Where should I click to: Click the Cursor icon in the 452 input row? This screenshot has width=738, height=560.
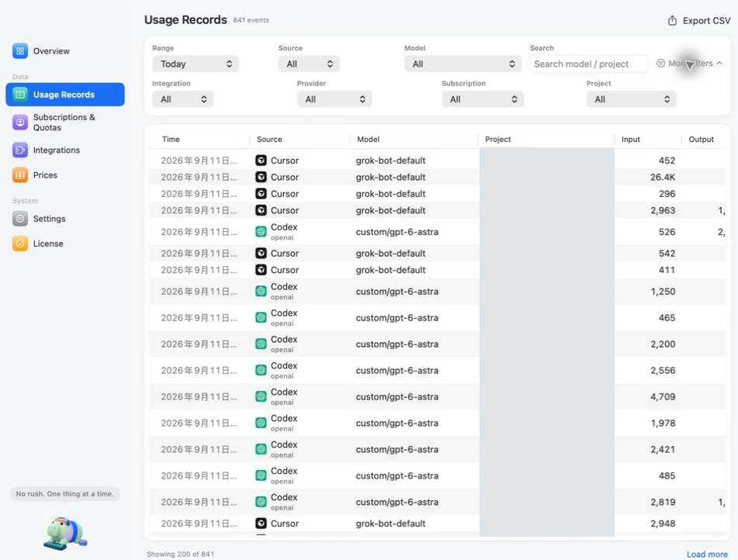(x=261, y=161)
